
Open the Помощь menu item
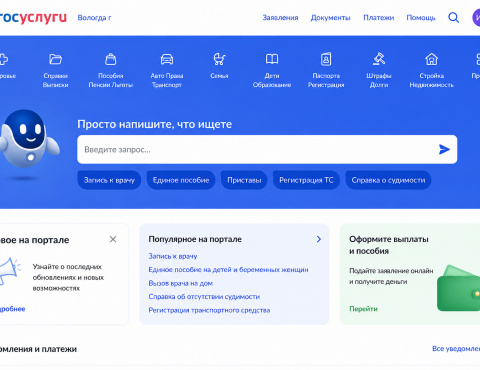coord(421,18)
